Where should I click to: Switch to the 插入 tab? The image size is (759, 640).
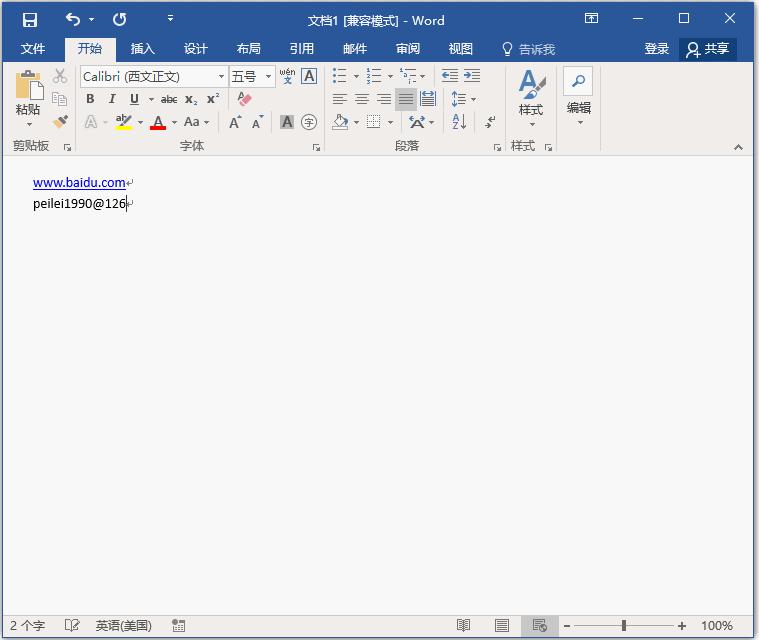click(x=142, y=49)
